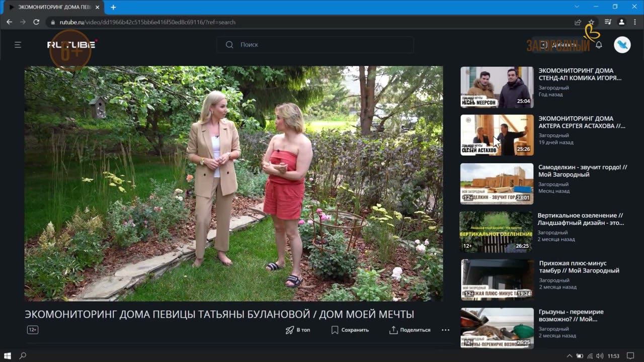
Task: Open title Грызуны - перемирие возможно?
Action: coord(571,315)
